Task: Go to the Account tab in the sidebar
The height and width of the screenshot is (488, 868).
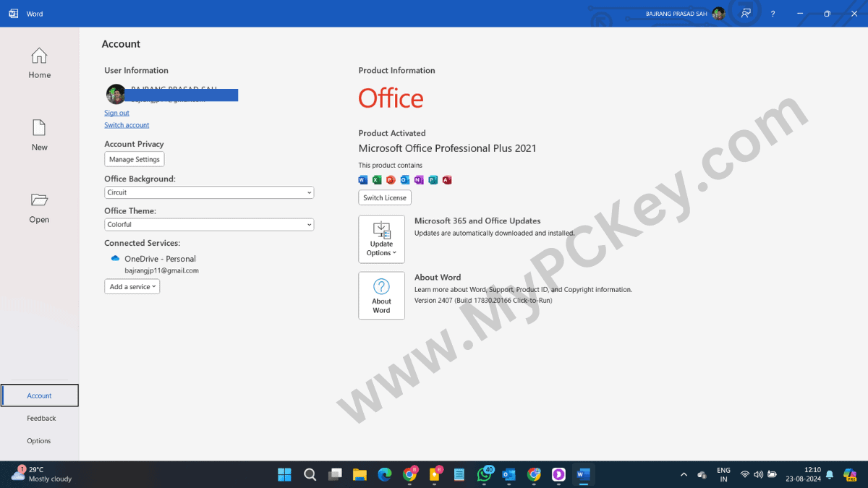Action: click(40, 395)
